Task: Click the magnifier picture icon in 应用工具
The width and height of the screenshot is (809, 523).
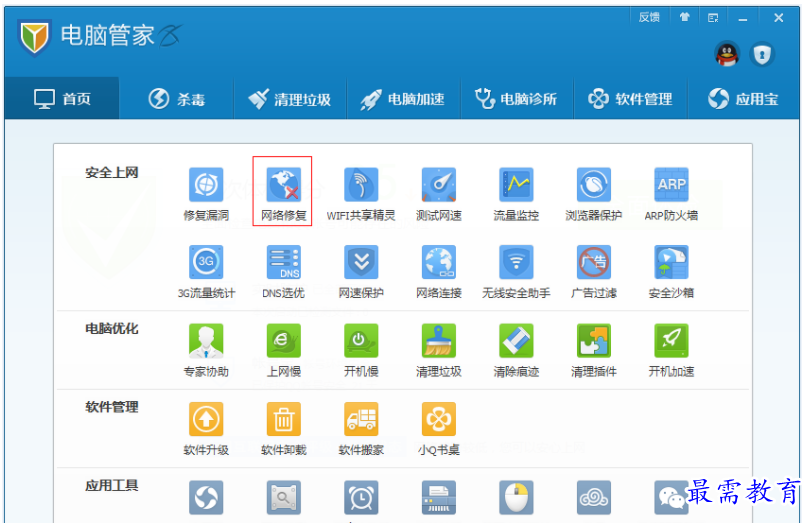Action: (283, 498)
